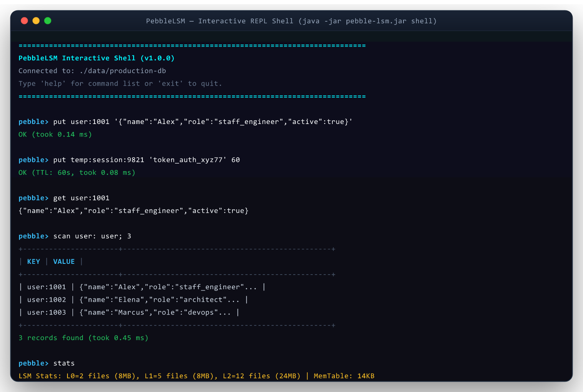
Task: Click the 'PebbleLSM Interactive Shell (v1.0.0)' heading
Action: coord(97,58)
